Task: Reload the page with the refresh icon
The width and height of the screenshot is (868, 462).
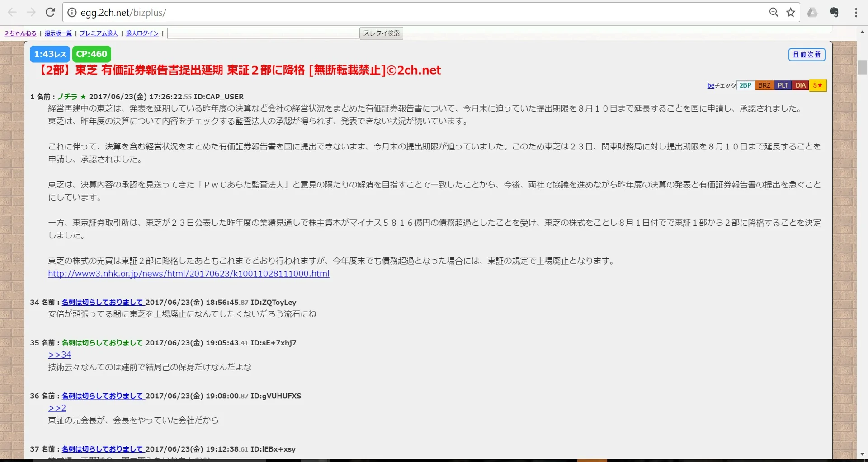Action: coord(50,12)
